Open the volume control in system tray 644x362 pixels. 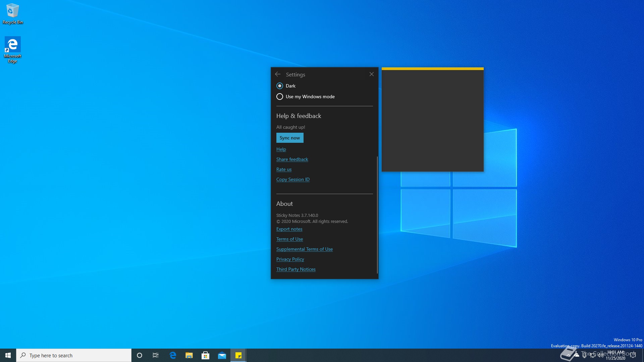(600, 355)
